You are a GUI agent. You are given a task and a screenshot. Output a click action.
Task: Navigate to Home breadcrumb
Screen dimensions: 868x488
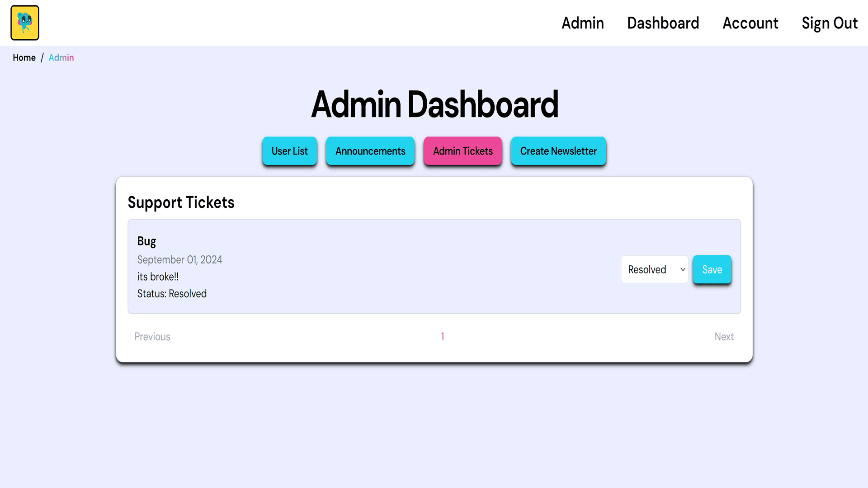pos(24,58)
